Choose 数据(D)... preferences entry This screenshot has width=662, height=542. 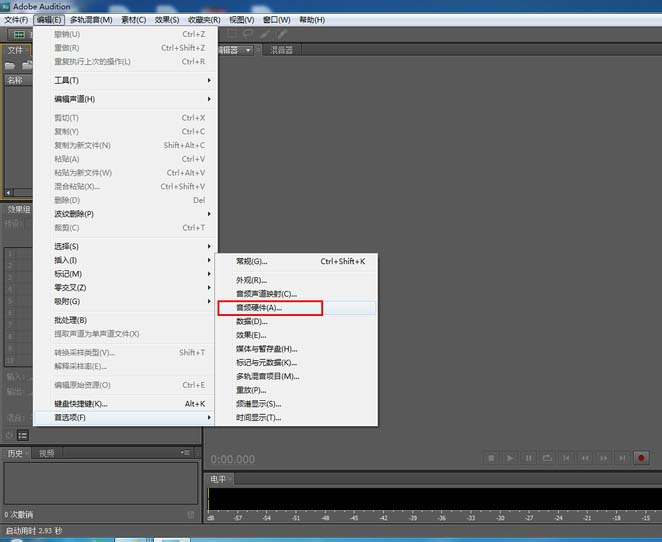tap(296, 322)
